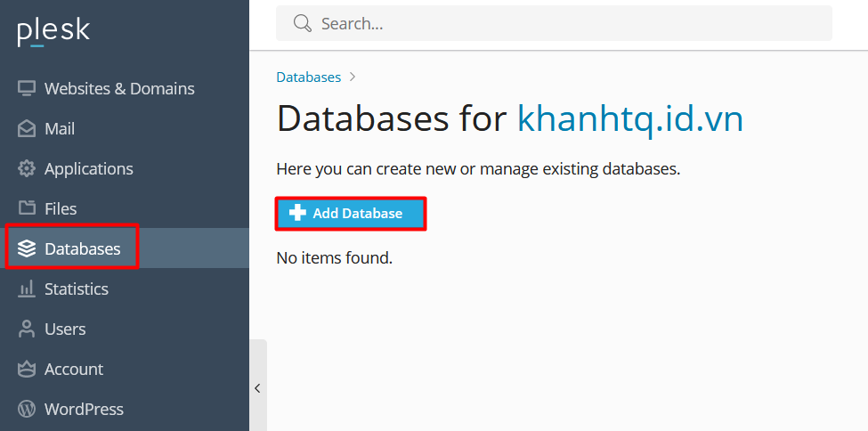This screenshot has width=868, height=431.
Task: Go to the Mail section
Action: [60, 129]
